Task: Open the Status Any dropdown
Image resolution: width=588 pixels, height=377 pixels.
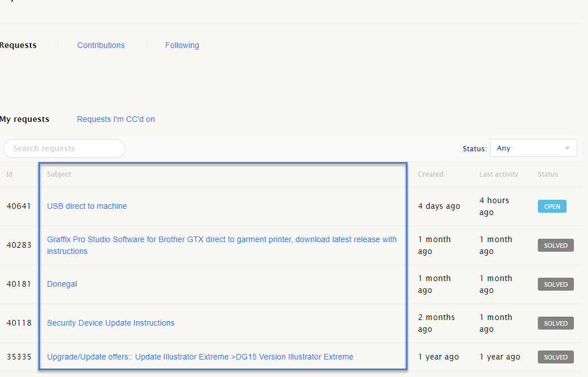Action: pos(533,148)
